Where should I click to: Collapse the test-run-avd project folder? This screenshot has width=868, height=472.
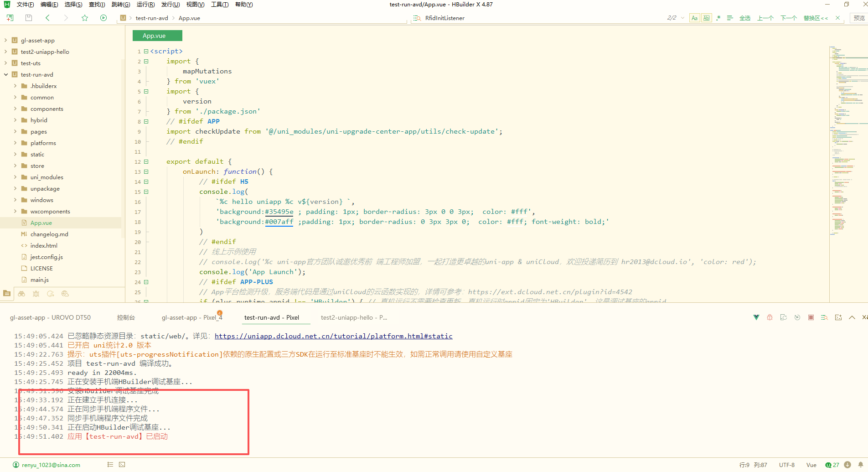(6, 74)
